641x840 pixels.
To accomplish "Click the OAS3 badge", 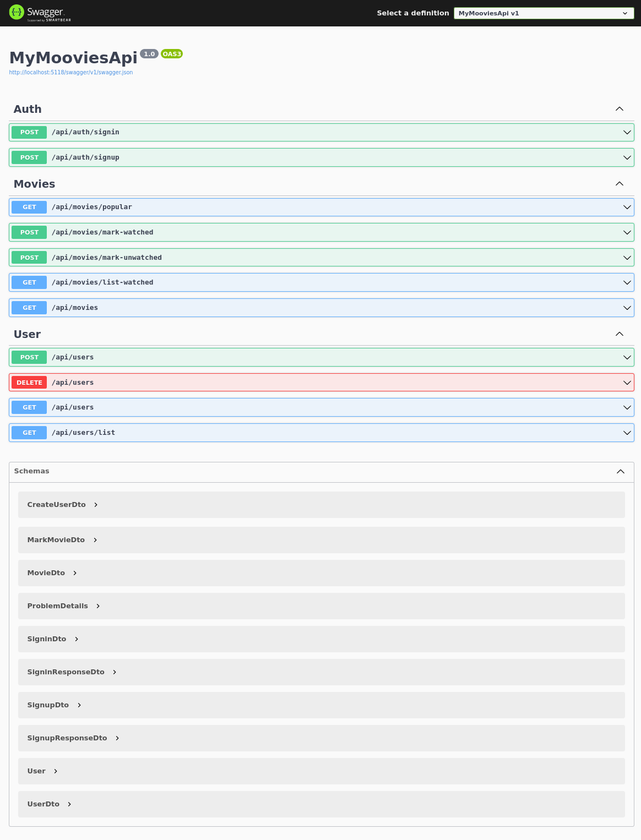I will pyautogui.click(x=172, y=54).
